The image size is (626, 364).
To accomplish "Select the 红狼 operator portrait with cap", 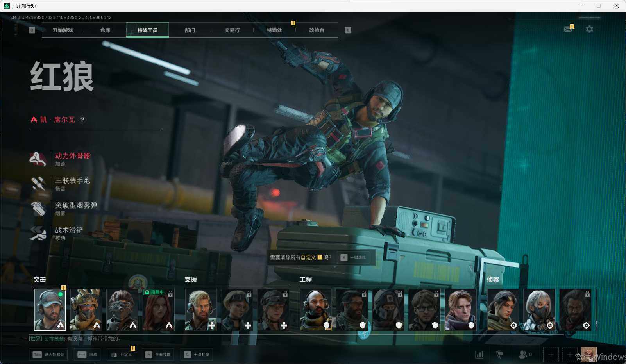I will point(50,310).
